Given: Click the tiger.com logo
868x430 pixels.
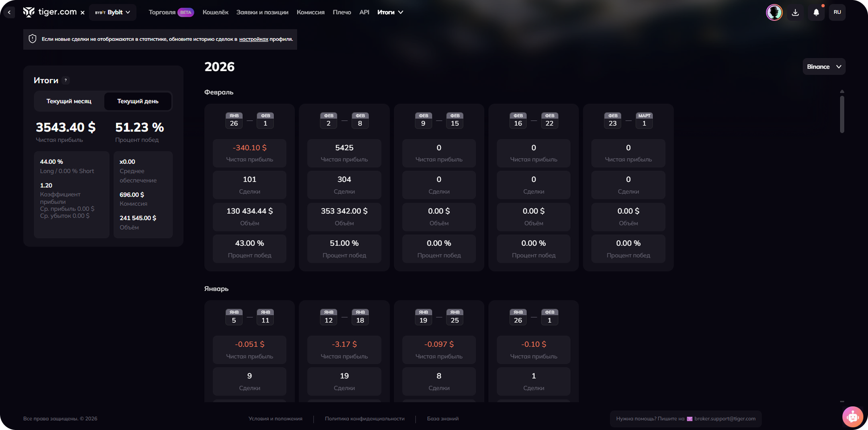Looking at the screenshot, I should tap(50, 12).
